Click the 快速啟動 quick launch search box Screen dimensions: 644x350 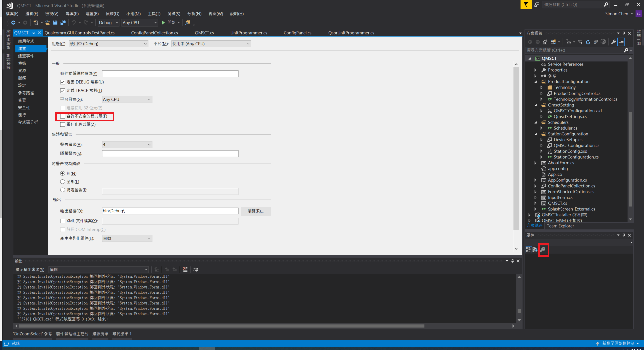pyautogui.click(x=576, y=5)
